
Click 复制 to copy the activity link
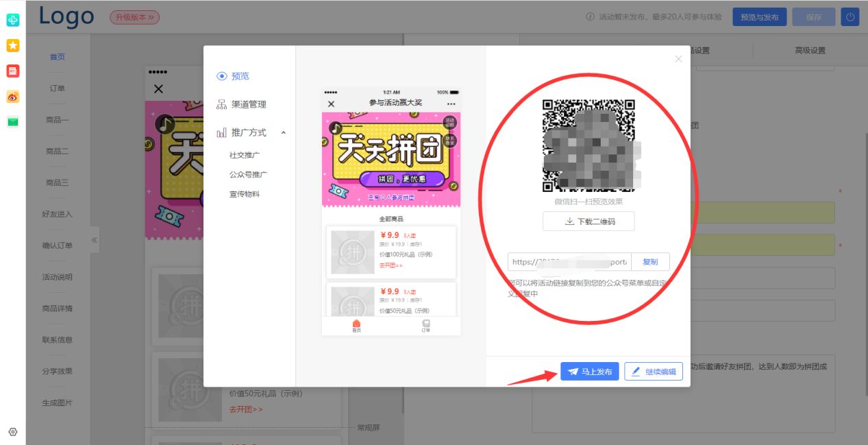650,262
